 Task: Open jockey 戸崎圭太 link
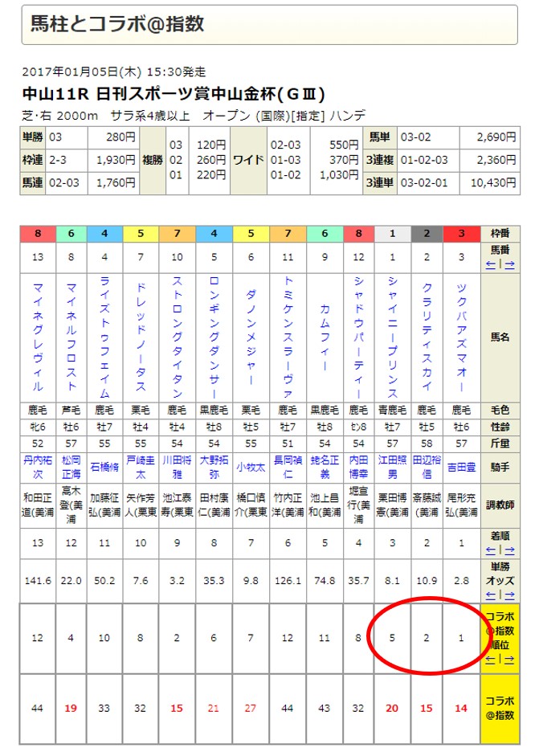141,468
